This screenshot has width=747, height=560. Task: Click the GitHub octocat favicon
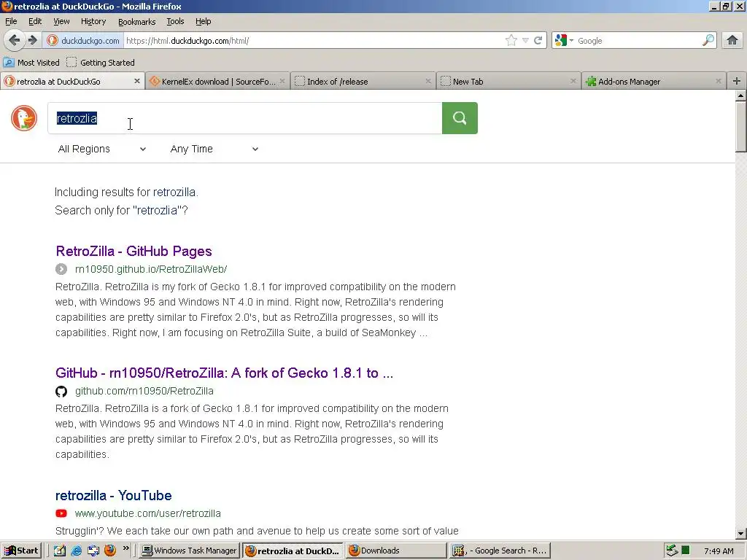61,392
